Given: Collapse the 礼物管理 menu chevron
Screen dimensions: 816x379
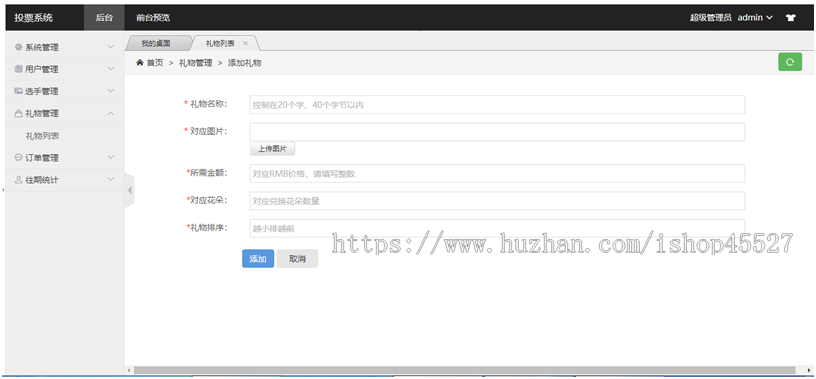Looking at the screenshot, I should (x=110, y=113).
